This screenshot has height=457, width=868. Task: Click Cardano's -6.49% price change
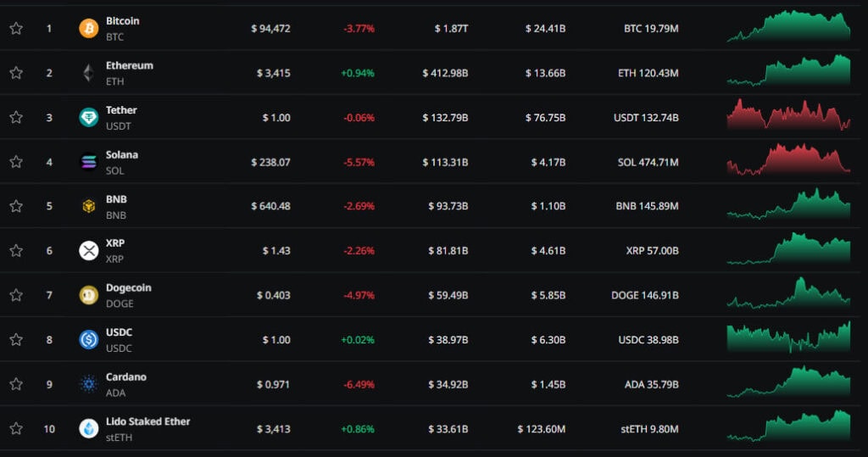point(359,384)
